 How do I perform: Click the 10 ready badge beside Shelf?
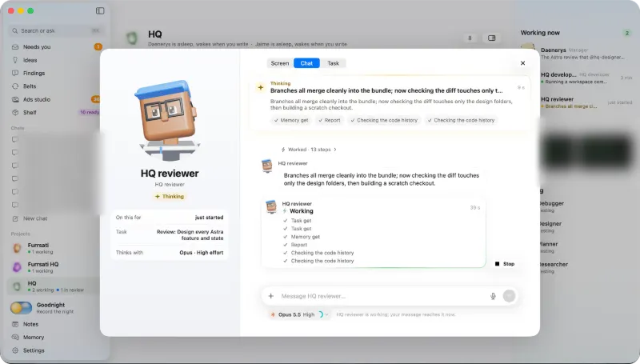point(90,112)
